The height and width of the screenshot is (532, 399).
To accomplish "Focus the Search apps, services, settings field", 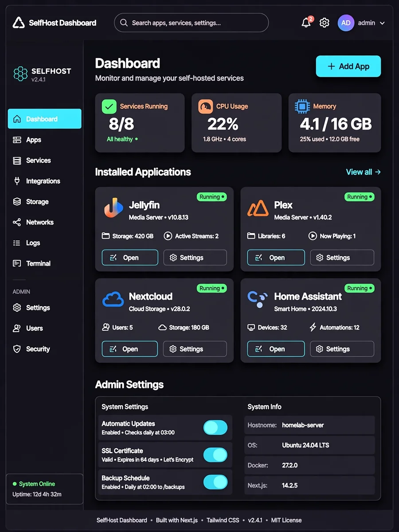I will click(x=191, y=23).
